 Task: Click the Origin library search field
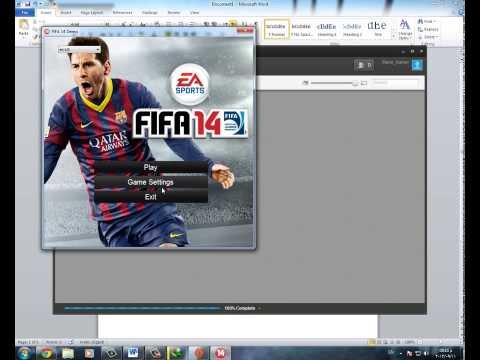click(395, 83)
